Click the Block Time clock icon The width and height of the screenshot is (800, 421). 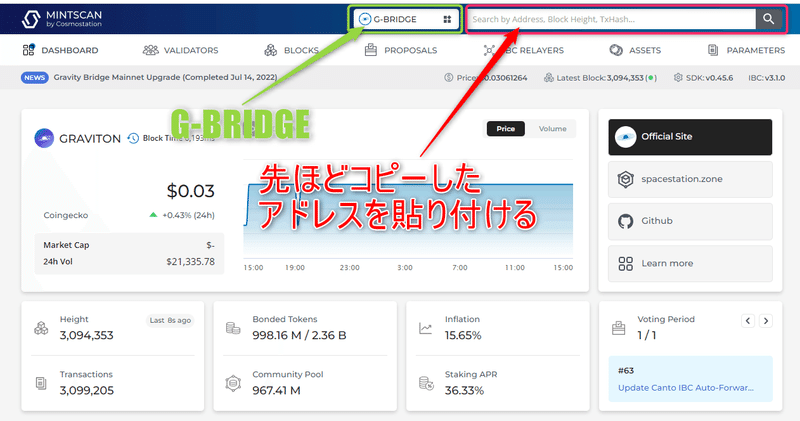(133, 138)
